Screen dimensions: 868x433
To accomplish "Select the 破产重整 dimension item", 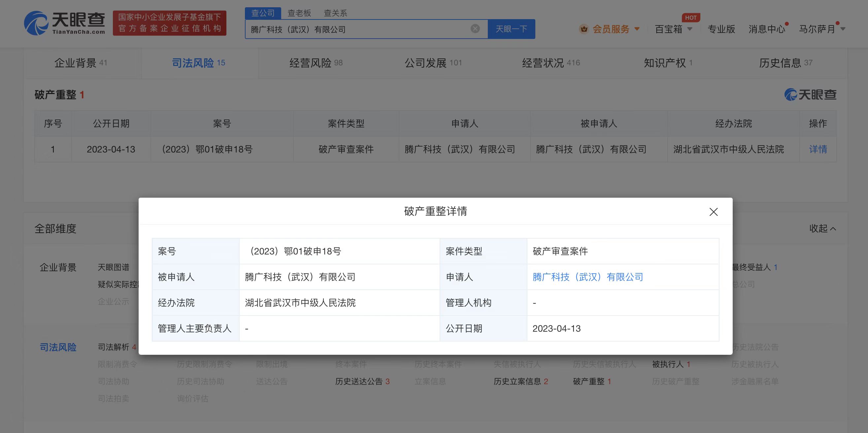I will [x=592, y=382].
